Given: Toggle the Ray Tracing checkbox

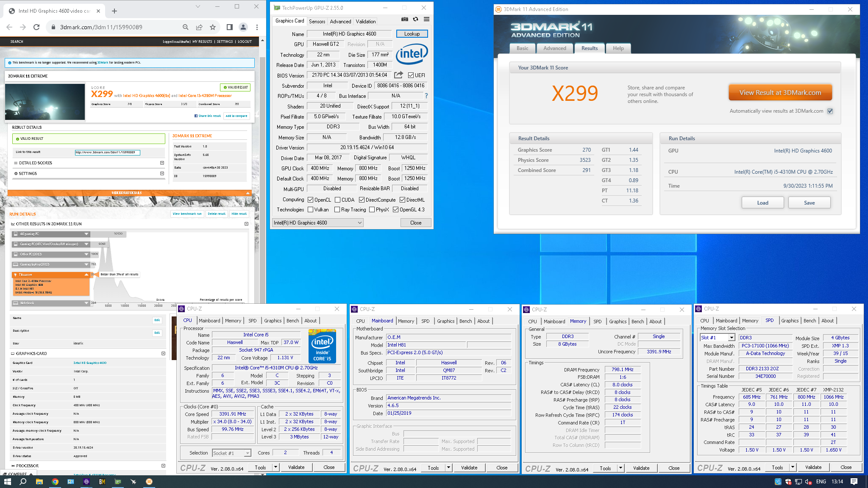Looking at the screenshot, I should pos(337,210).
